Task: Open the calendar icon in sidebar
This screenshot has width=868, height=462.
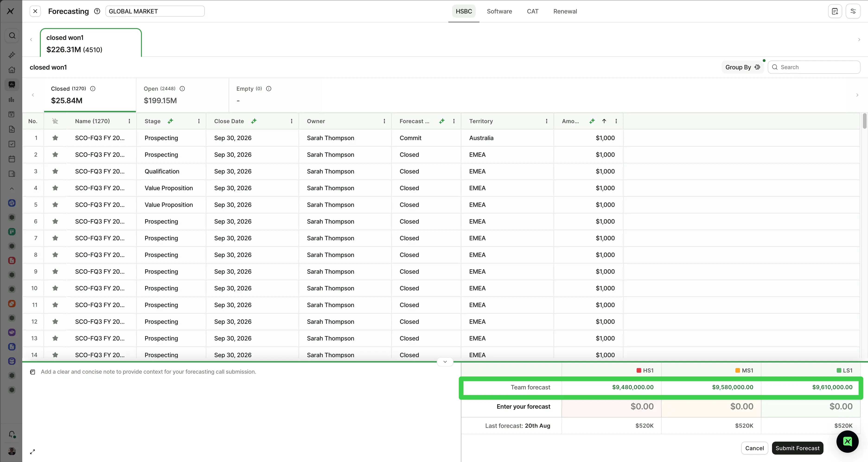Action: 12,159
